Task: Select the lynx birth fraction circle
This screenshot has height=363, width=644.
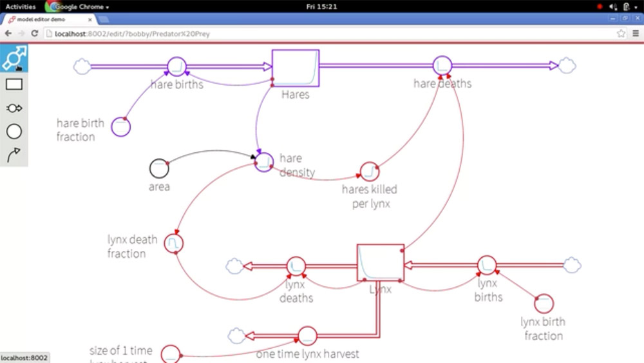Action: (544, 304)
